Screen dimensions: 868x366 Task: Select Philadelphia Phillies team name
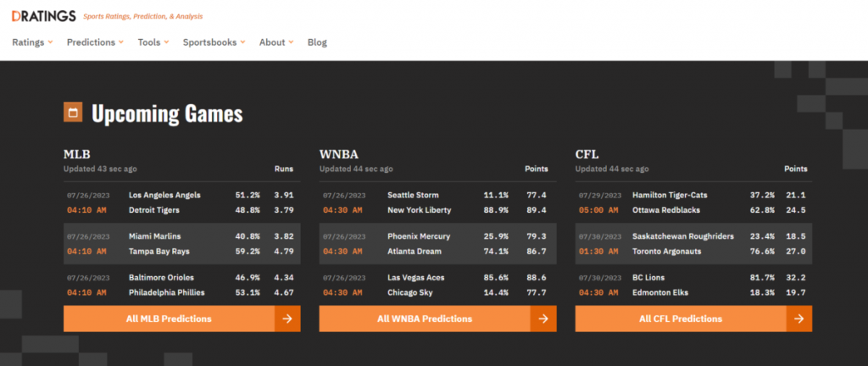tap(167, 292)
